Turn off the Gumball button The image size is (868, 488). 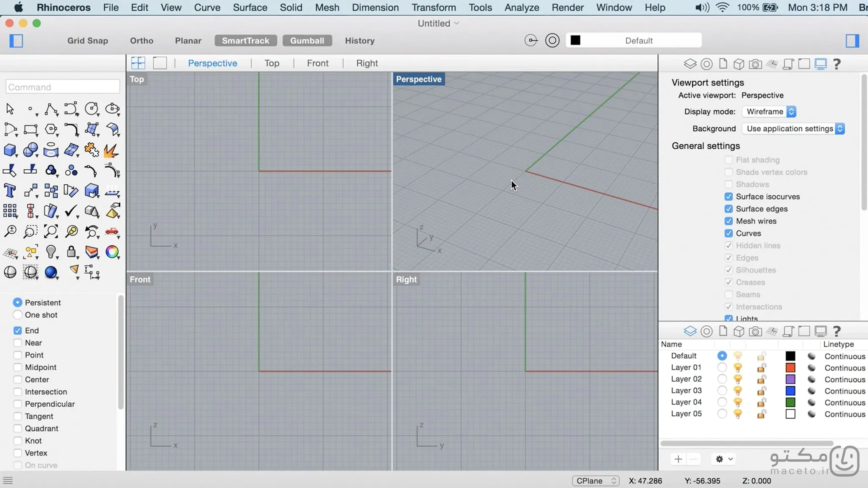(307, 41)
